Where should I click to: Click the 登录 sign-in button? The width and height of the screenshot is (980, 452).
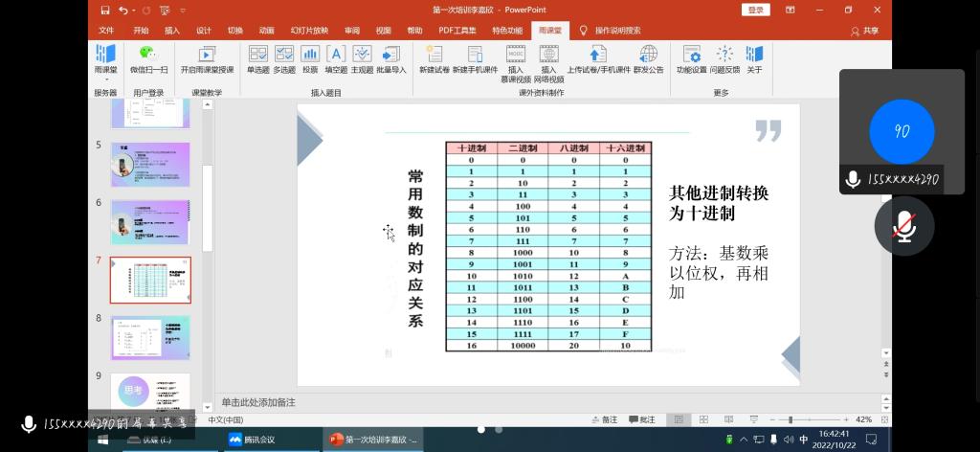755,10
